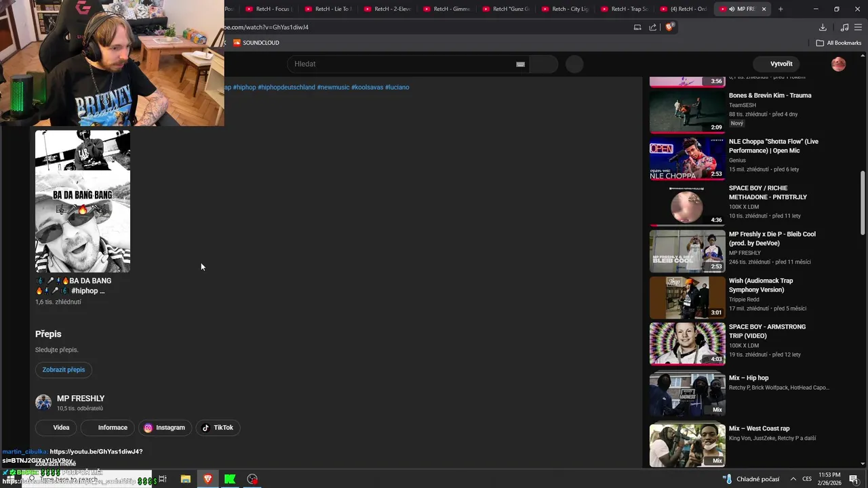Switch to the RetcH - 2-Eleven tab
Screen dimensions: 868x488
(386, 9)
